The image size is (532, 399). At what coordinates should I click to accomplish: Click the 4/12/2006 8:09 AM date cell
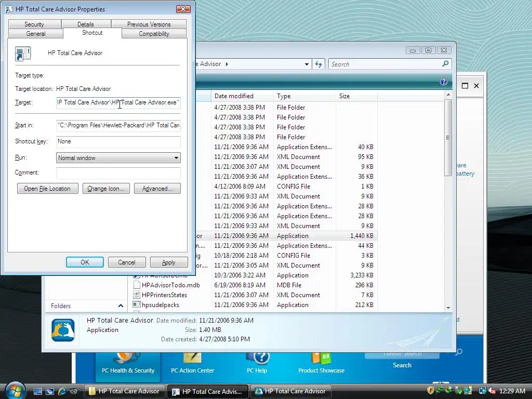pos(240,187)
